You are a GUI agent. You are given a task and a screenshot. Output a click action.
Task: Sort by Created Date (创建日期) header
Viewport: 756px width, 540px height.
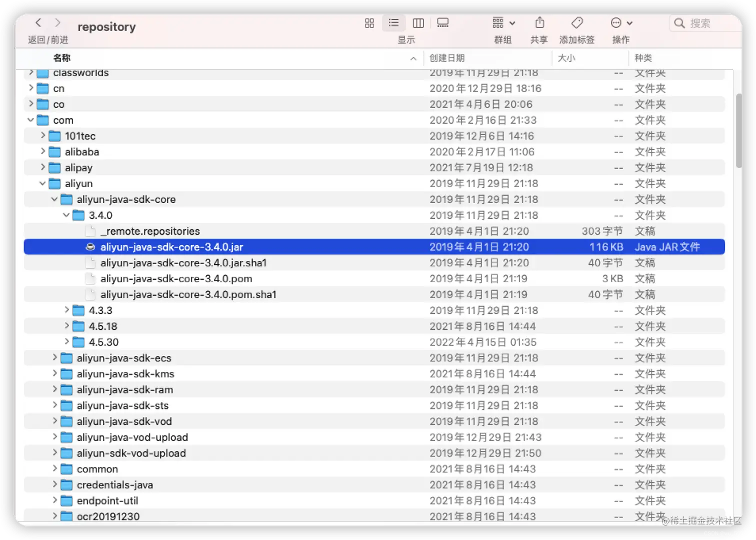pyautogui.click(x=446, y=58)
